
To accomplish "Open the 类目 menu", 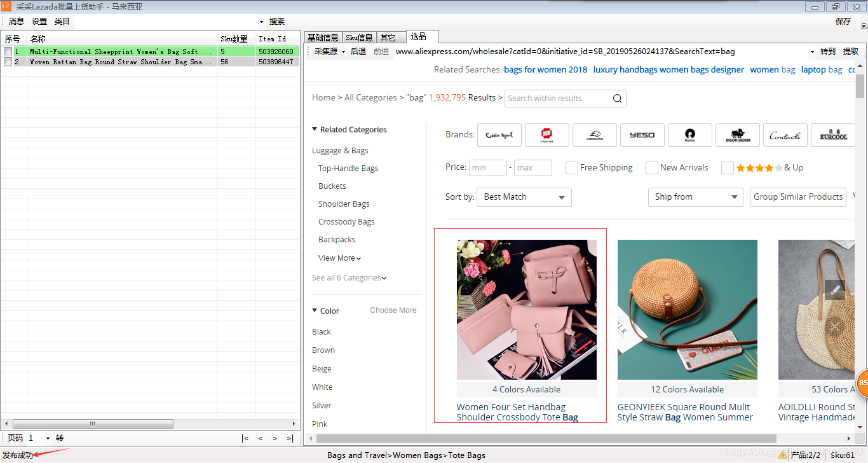I will point(62,22).
